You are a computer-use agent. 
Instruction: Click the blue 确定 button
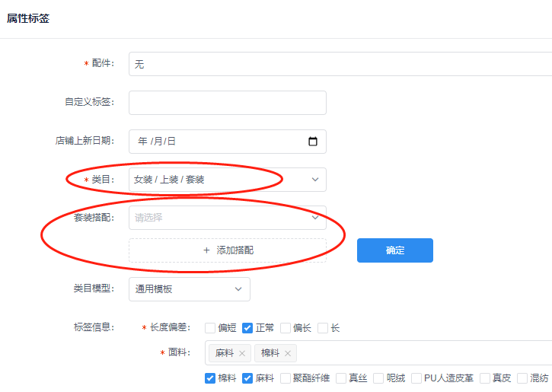click(x=395, y=250)
